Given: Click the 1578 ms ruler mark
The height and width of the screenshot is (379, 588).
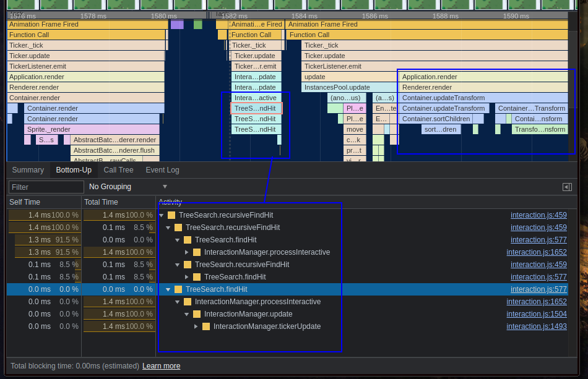Looking at the screenshot, I should pyautogui.click(x=93, y=16).
